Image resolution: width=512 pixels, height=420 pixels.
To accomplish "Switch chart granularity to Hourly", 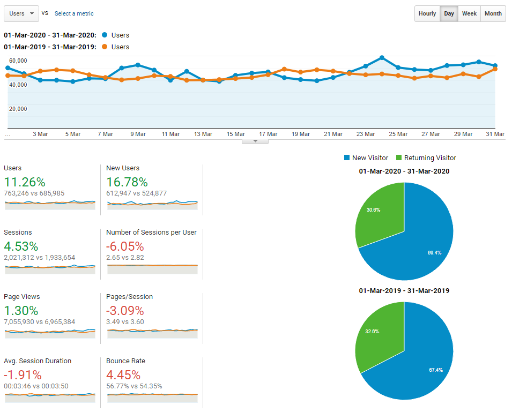I will [427, 13].
